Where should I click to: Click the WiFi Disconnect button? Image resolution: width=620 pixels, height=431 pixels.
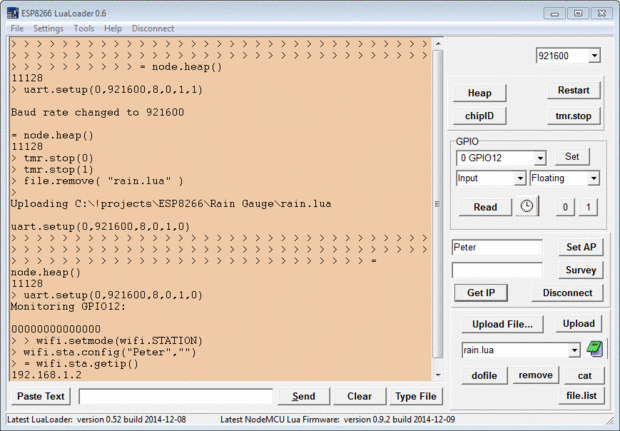click(x=567, y=293)
